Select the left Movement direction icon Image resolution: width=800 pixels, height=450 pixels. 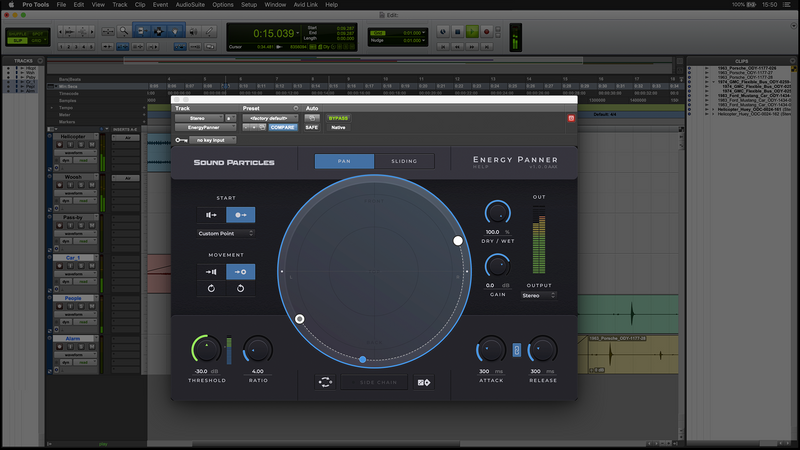[x=211, y=271]
